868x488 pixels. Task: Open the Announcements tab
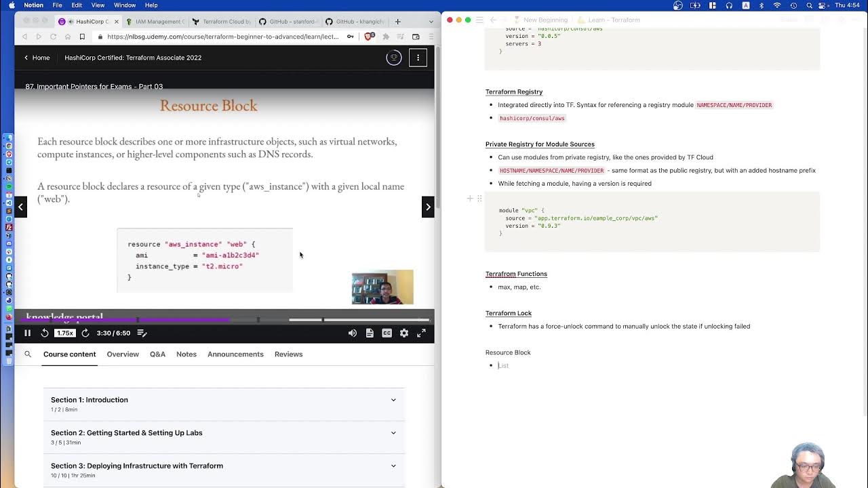(235, 354)
